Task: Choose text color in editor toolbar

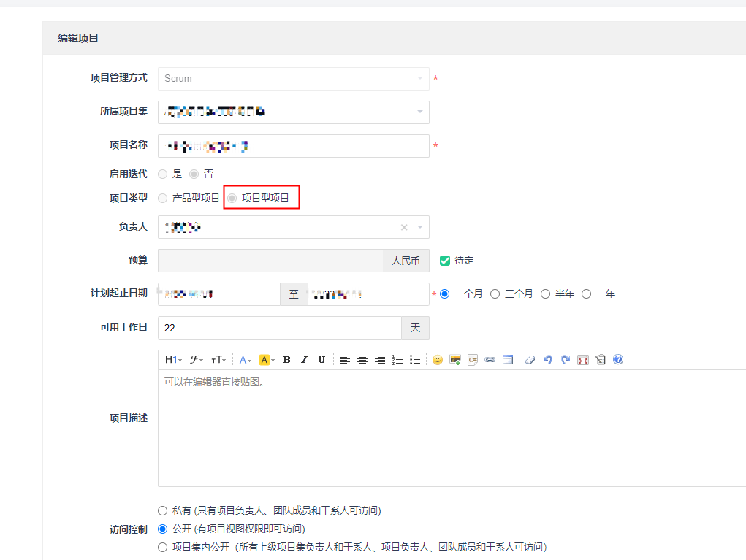Action: [245, 360]
